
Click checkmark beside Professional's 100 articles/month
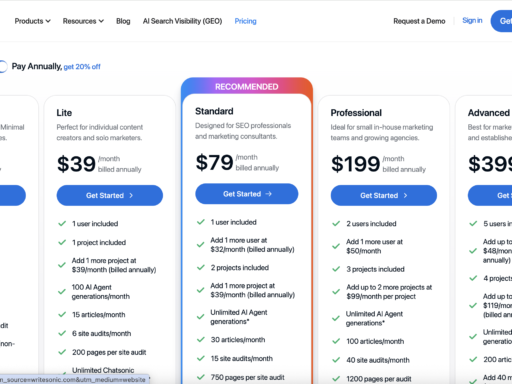pyautogui.click(x=336, y=341)
